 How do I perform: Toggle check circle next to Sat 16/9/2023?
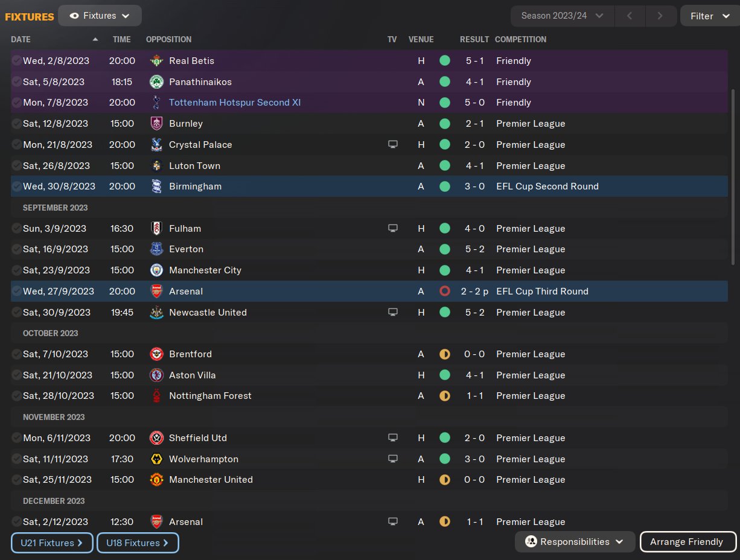pyautogui.click(x=16, y=249)
